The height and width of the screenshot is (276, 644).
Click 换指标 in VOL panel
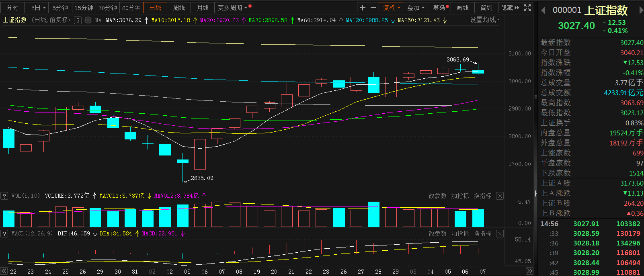[482, 196]
